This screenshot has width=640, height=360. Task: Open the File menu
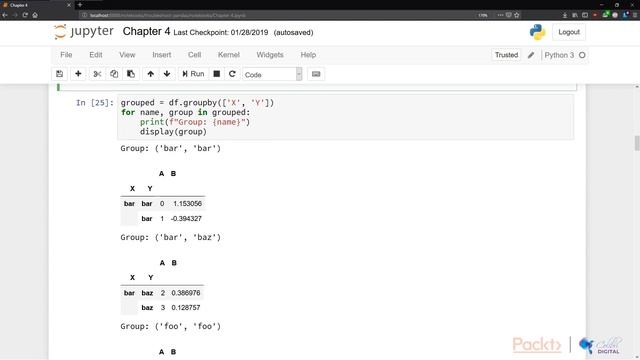(66, 55)
